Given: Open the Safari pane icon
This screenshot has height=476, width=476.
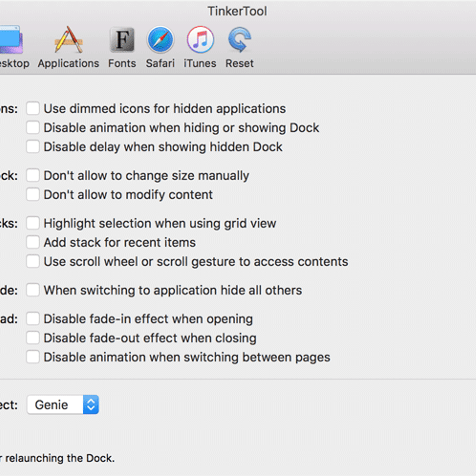Looking at the screenshot, I should tap(160, 40).
